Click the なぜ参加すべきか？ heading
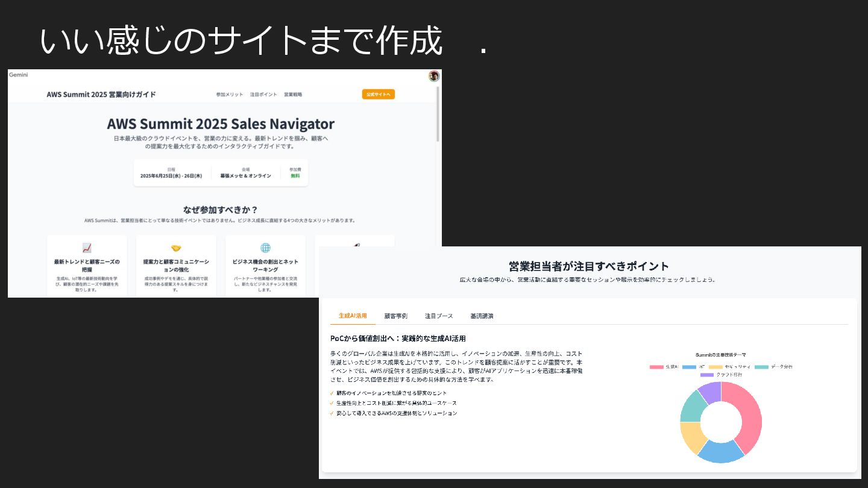 221,210
